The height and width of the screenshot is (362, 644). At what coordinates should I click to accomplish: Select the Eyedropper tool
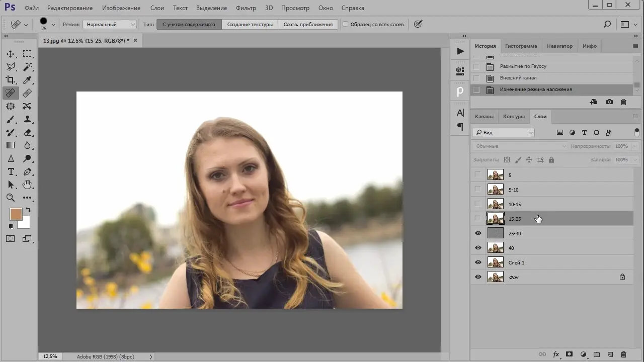[x=27, y=80]
